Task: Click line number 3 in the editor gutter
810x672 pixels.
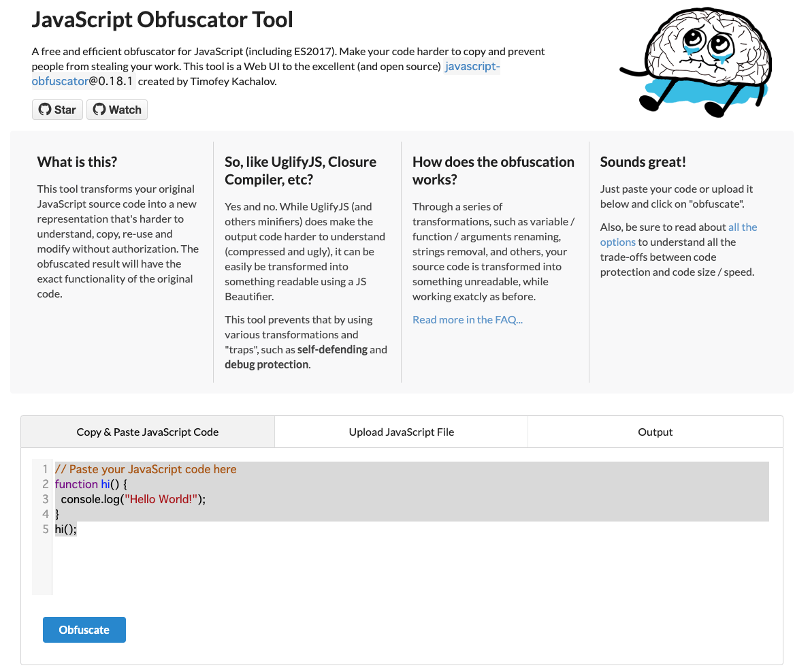Action: [45, 499]
